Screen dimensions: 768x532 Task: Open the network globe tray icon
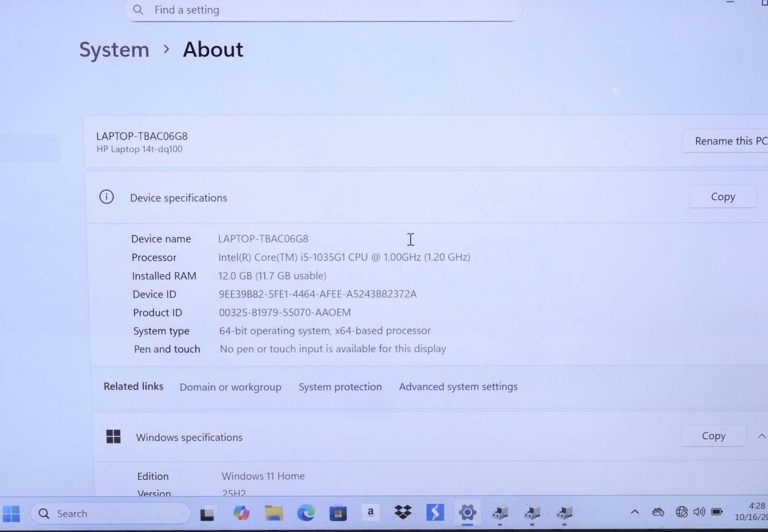[682, 512]
